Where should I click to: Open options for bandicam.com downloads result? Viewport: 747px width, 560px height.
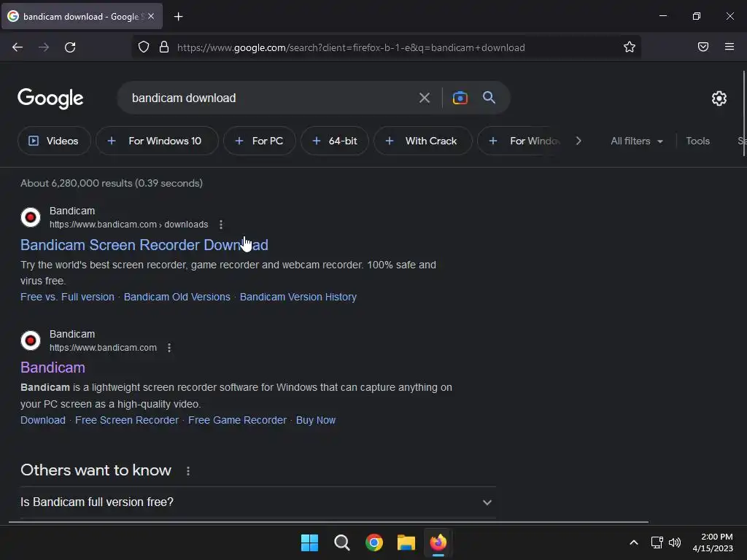[220, 225]
